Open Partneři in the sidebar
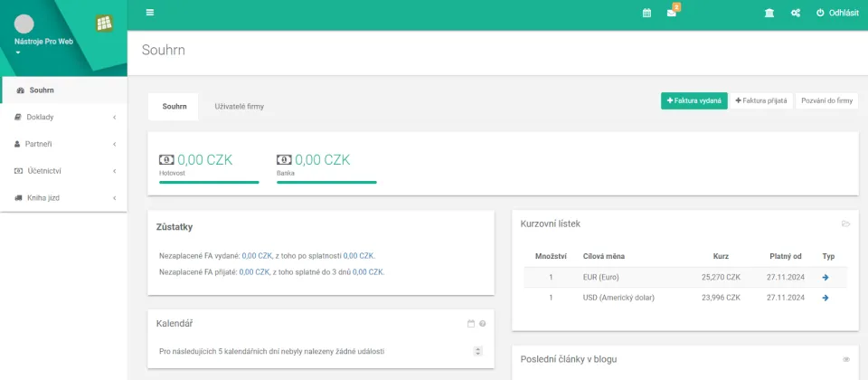Screen dimensions: 868x380 (x=63, y=144)
